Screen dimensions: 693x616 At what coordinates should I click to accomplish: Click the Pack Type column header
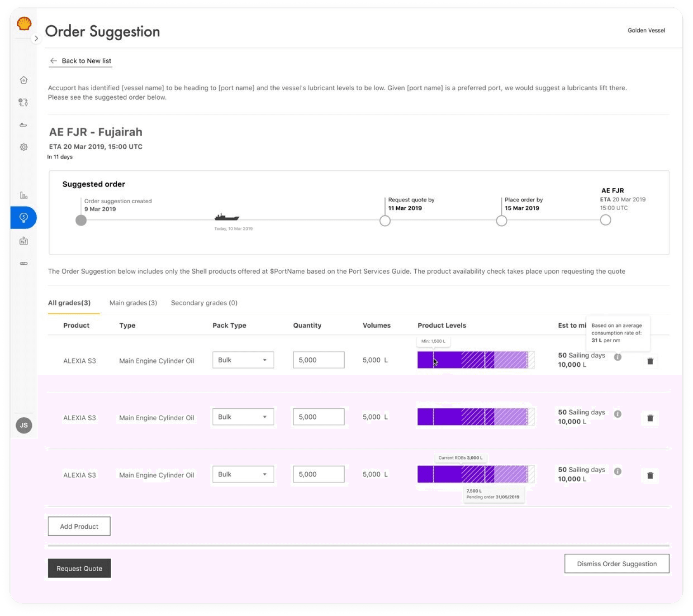[x=229, y=325]
